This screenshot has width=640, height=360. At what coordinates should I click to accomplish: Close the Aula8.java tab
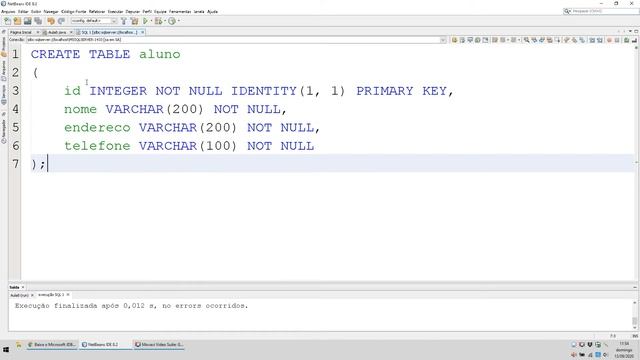click(x=71, y=32)
